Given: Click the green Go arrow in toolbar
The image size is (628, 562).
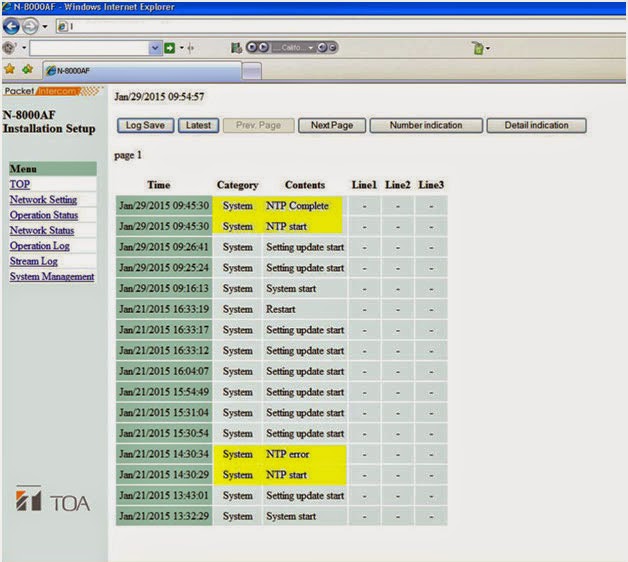Looking at the screenshot, I should (x=170, y=48).
